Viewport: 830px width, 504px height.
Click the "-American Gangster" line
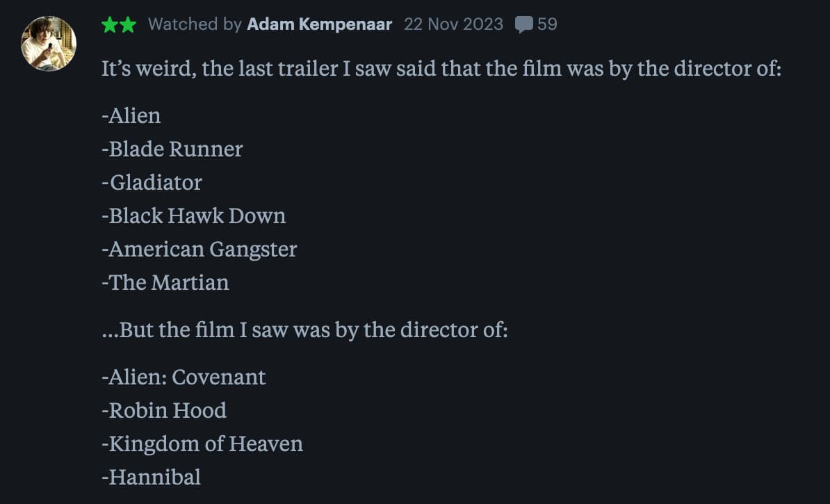click(199, 249)
